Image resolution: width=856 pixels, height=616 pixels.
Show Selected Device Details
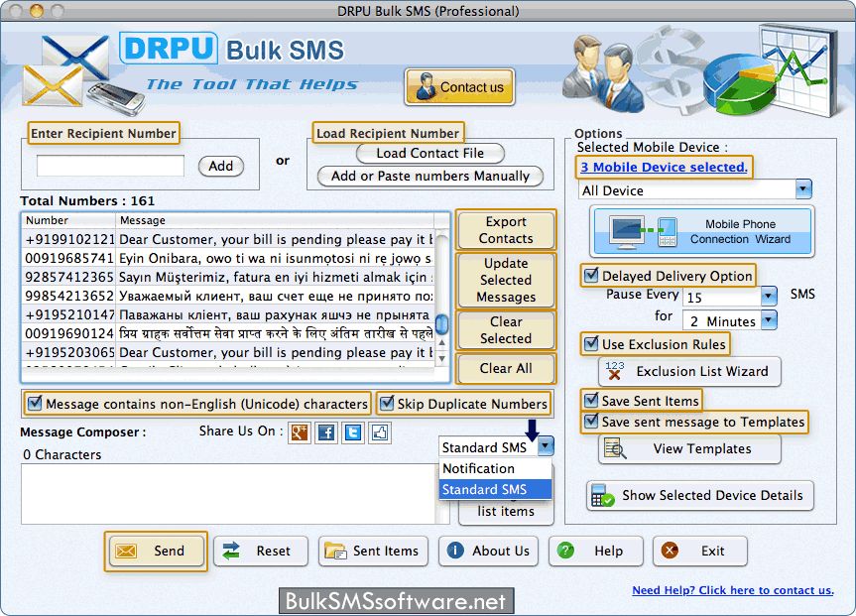700,495
